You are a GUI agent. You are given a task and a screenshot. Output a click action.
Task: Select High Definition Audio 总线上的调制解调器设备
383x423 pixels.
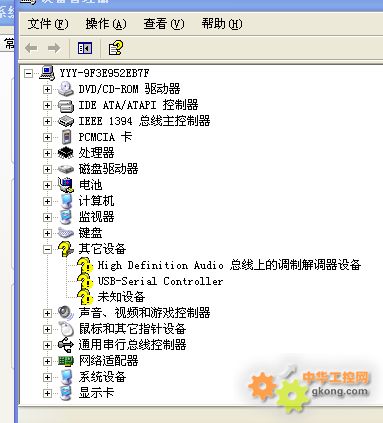click(229, 265)
